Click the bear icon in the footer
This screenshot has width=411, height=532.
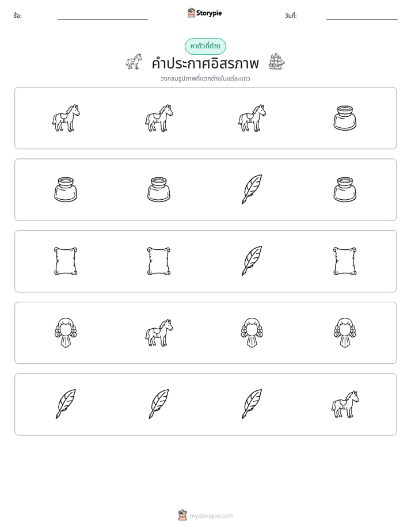tap(182, 515)
